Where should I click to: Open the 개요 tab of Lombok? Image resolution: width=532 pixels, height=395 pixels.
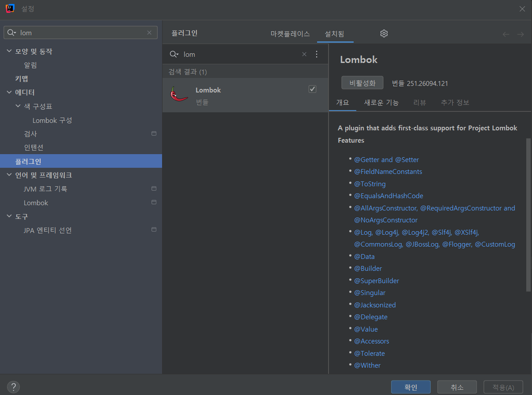[343, 103]
